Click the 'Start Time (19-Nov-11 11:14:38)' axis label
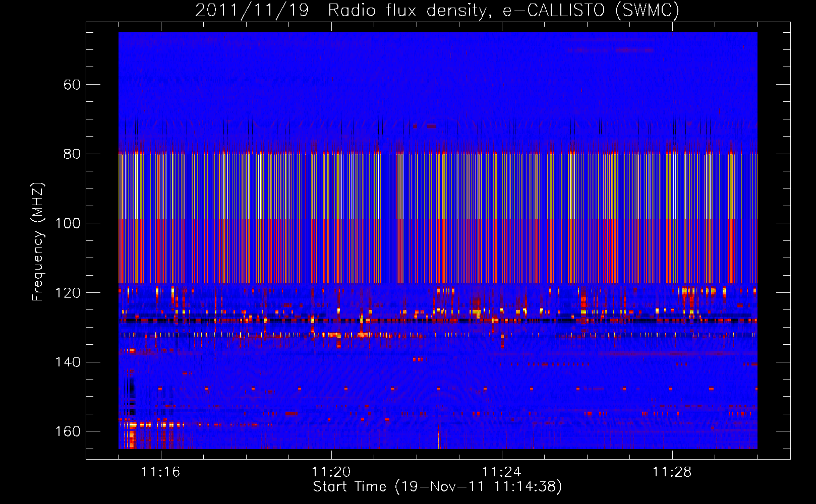Viewport: 816px width, 504px height. coord(437,487)
